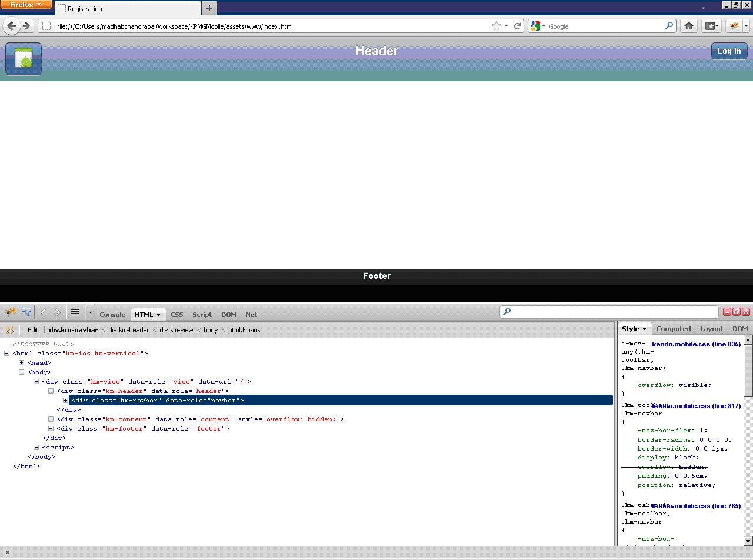Screen dimensions: 753x560
Task: Expand the km-navbar div node
Action: 66,401
